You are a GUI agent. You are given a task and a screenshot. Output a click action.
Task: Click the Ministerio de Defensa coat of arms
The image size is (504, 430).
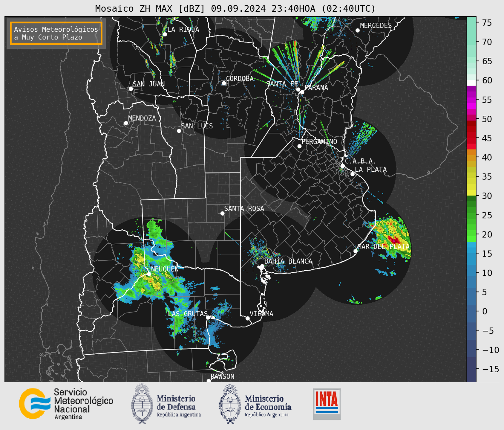pyautogui.click(x=142, y=403)
